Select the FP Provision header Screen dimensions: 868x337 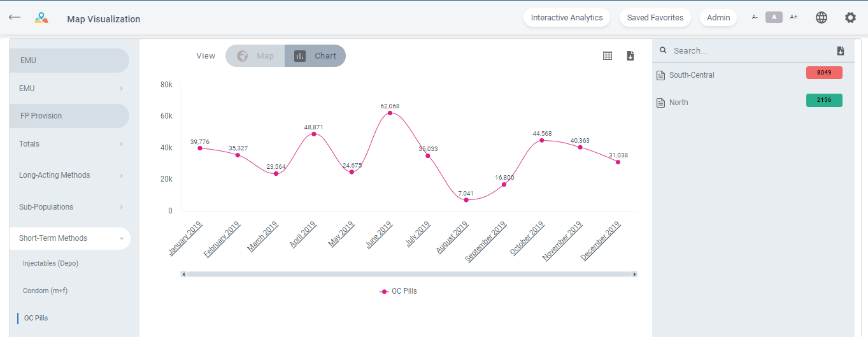point(69,116)
